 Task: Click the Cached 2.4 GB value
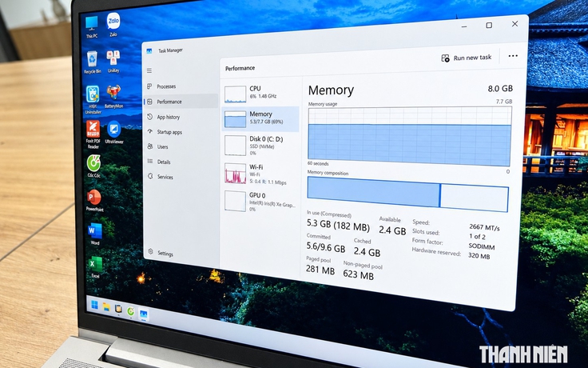[367, 251]
